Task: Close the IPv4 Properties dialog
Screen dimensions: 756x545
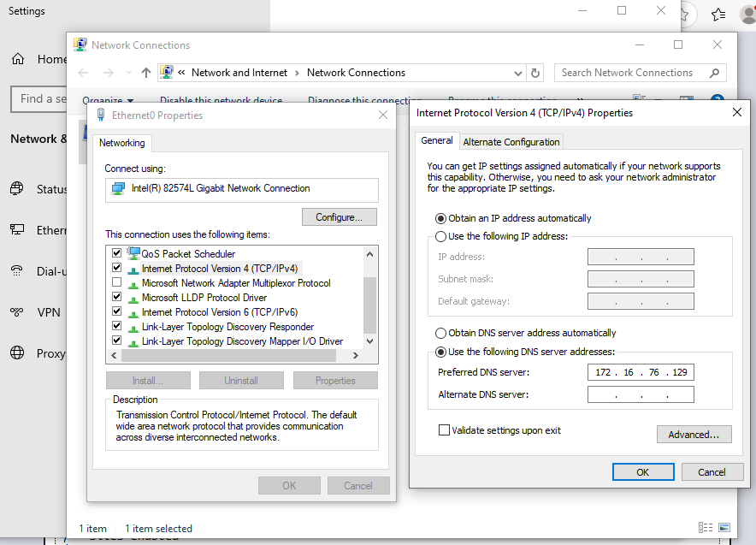Action: pos(736,112)
